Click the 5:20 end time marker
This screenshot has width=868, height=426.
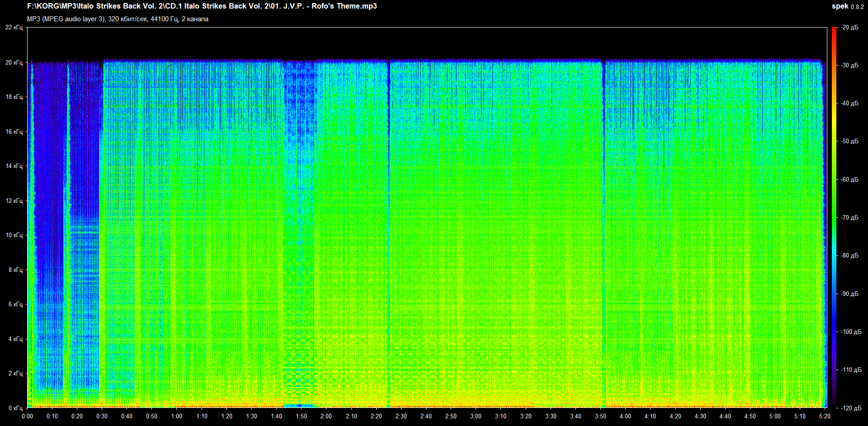pyautogui.click(x=825, y=416)
